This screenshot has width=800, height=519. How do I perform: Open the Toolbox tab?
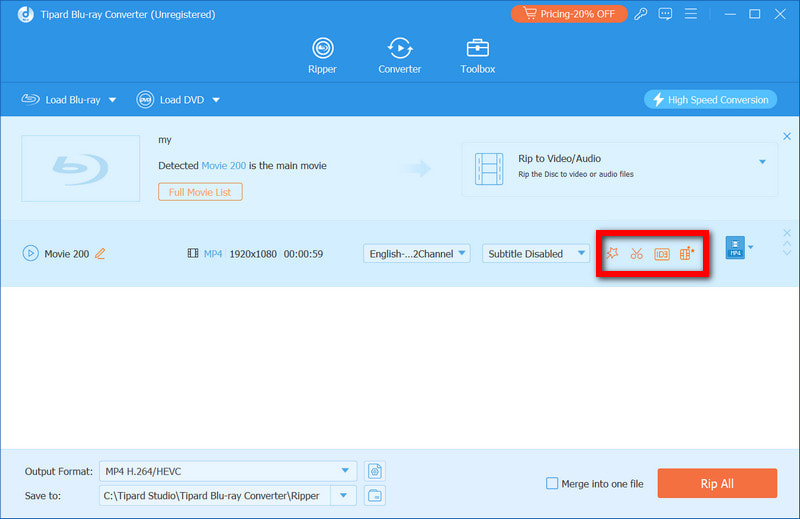478,56
